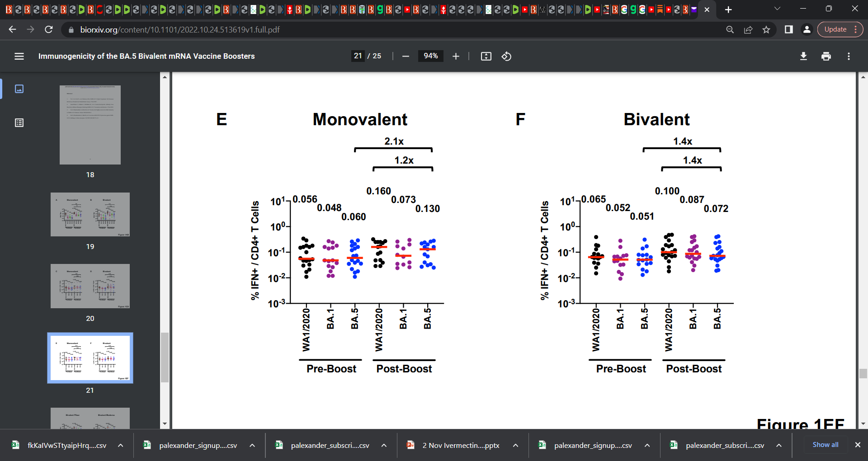
Task: Navigate back using the back arrow
Action: click(12, 29)
